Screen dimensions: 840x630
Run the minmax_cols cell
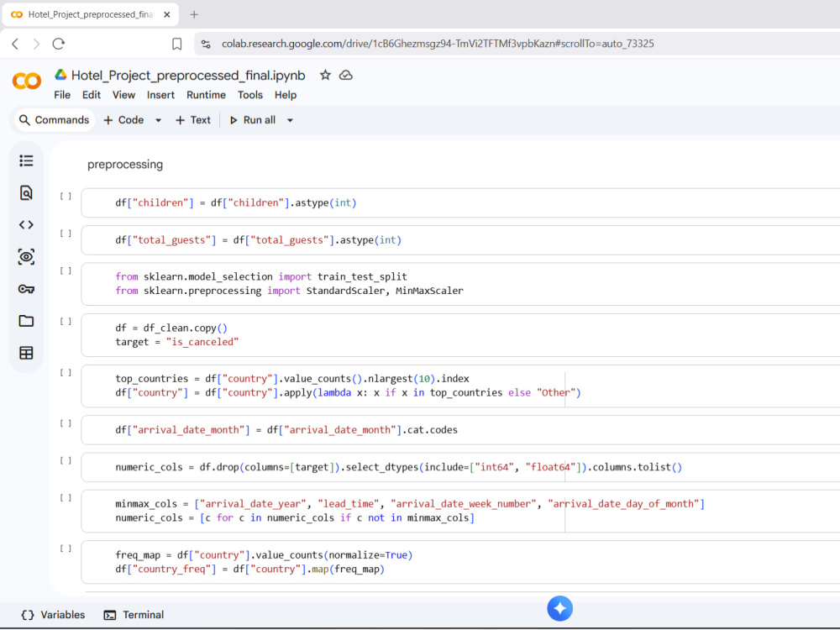(66, 498)
